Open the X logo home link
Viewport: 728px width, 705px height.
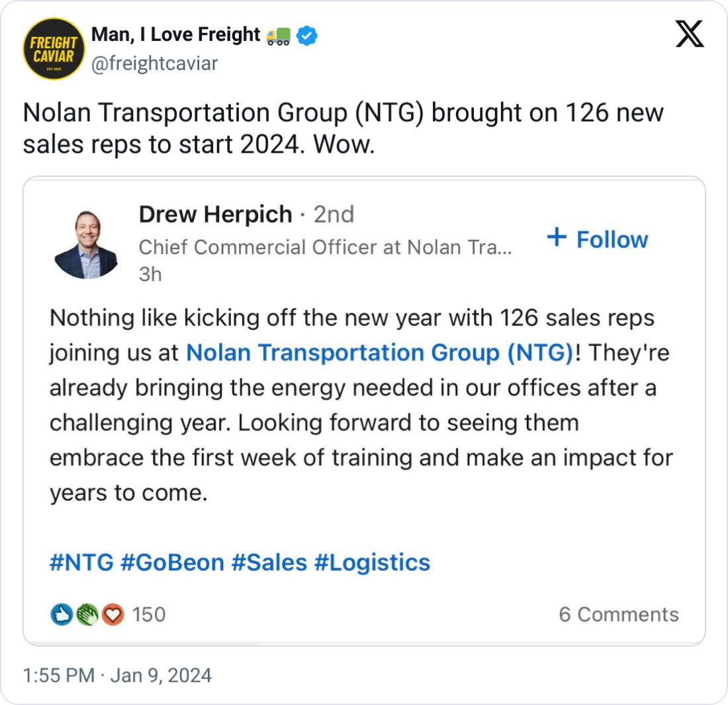coord(690,33)
